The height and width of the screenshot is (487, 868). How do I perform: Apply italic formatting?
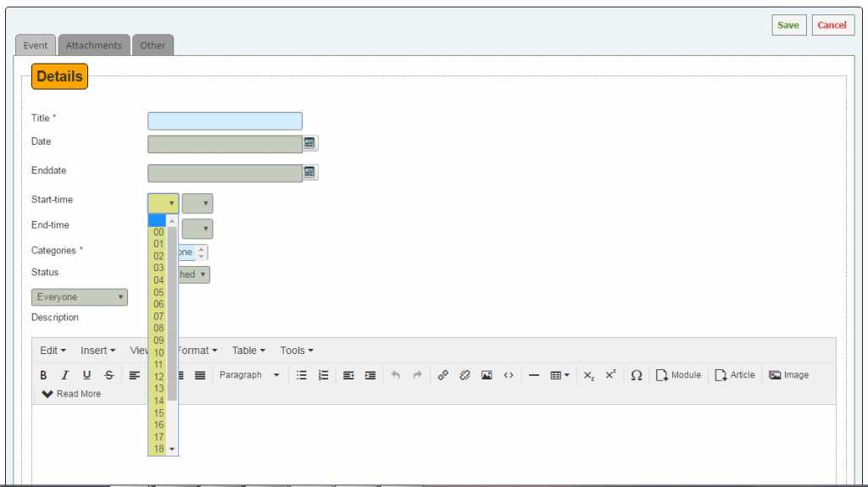click(x=64, y=375)
